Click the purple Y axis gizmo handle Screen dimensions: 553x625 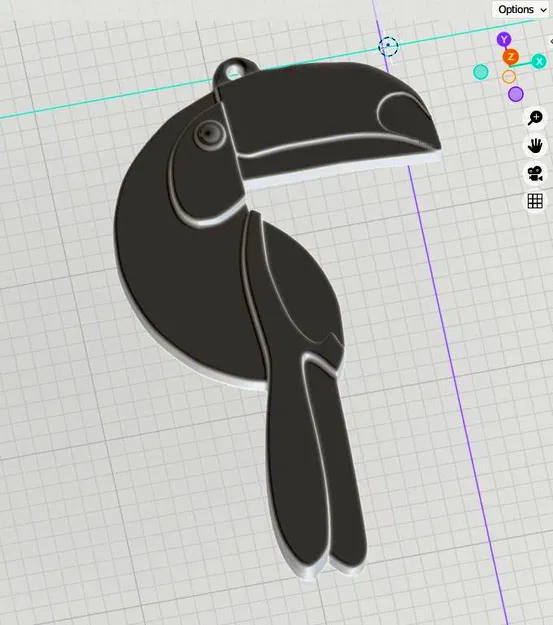(504, 39)
